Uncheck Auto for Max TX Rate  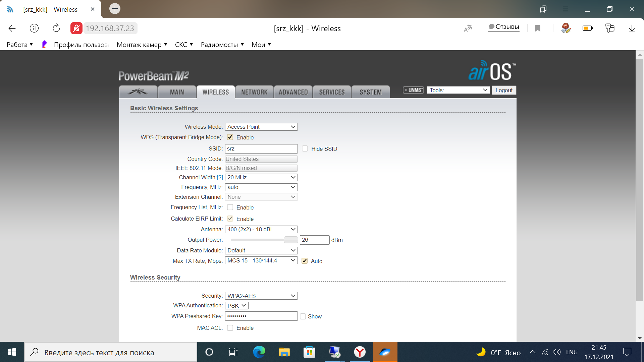tap(305, 261)
